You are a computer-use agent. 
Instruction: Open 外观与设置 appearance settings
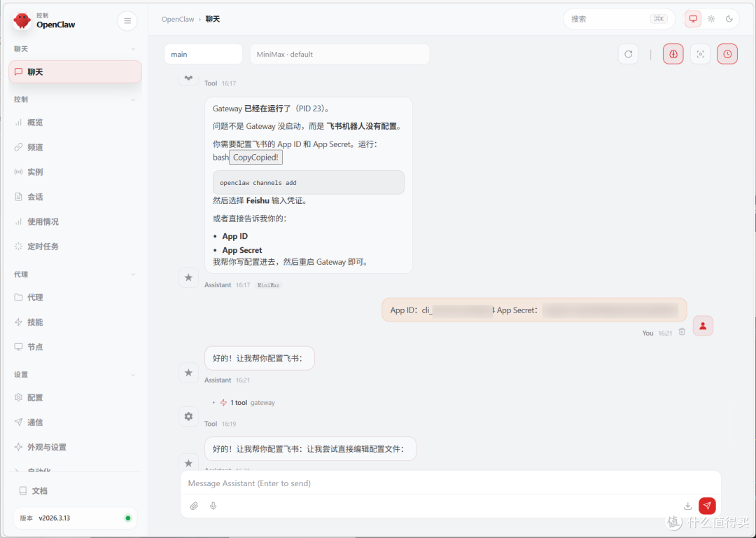point(75,448)
